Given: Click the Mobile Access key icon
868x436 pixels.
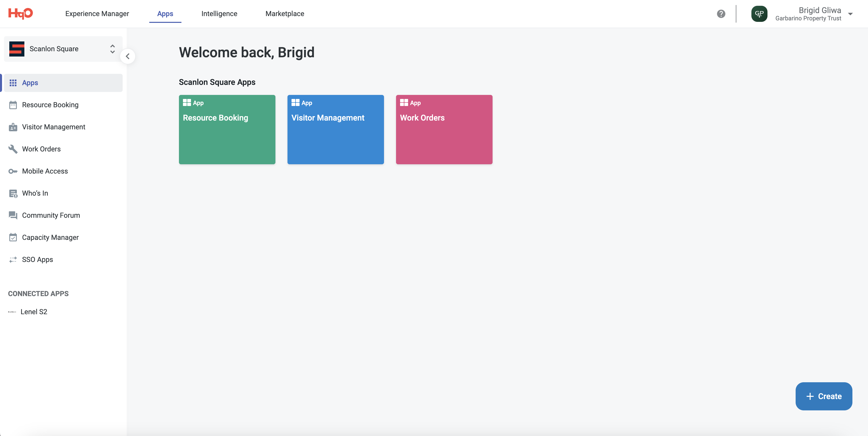Looking at the screenshot, I should (13, 171).
